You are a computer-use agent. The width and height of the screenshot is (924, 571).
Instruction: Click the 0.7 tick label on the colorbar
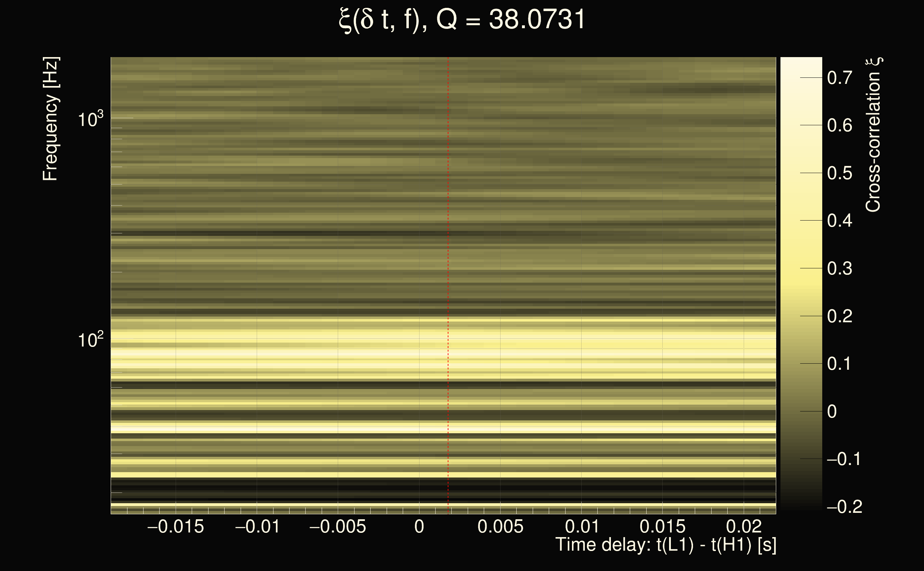[x=839, y=78]
